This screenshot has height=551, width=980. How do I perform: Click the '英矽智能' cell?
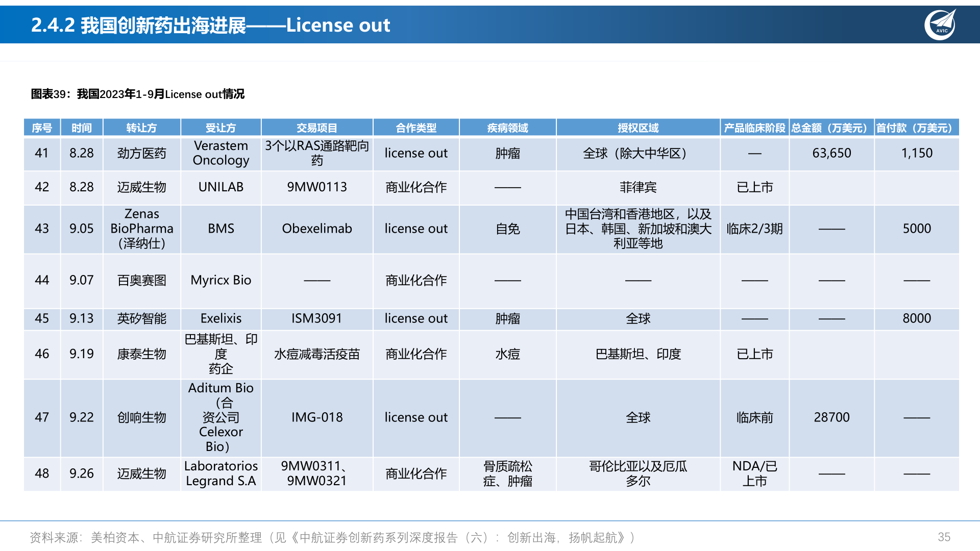141,318
